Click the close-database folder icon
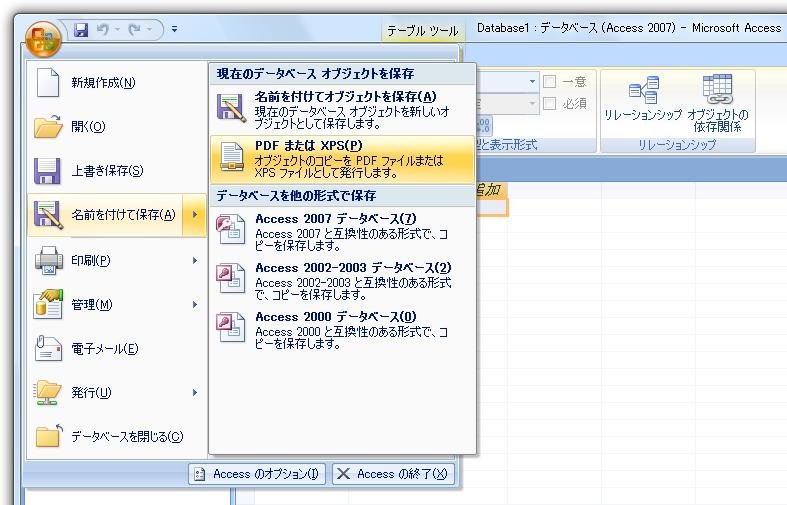This screenshot has height=505, width=787. pos(49,436)
